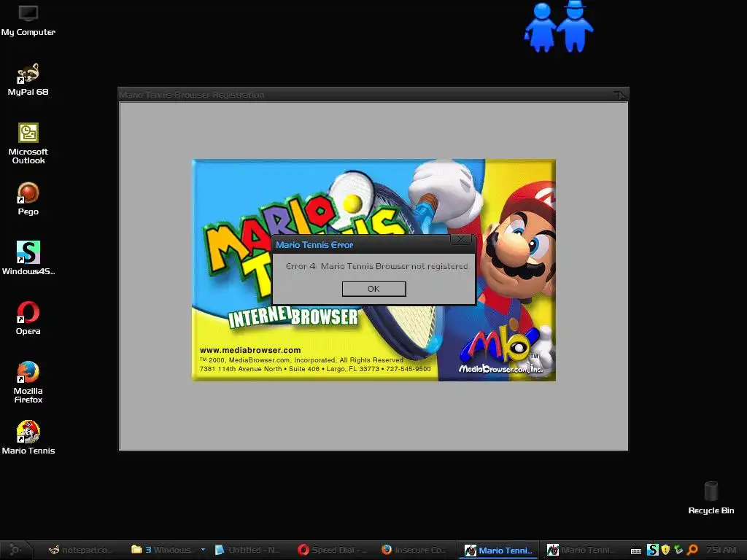
Task: Select the Recycle Bin desktop icon
Action: coord(711,497)
